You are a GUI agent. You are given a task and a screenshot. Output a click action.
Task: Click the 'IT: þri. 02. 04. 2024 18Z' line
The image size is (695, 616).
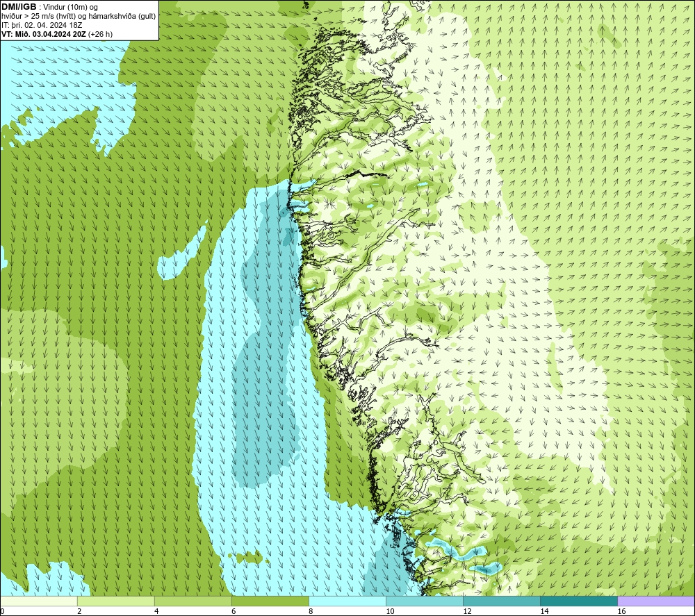coord(42,25)
